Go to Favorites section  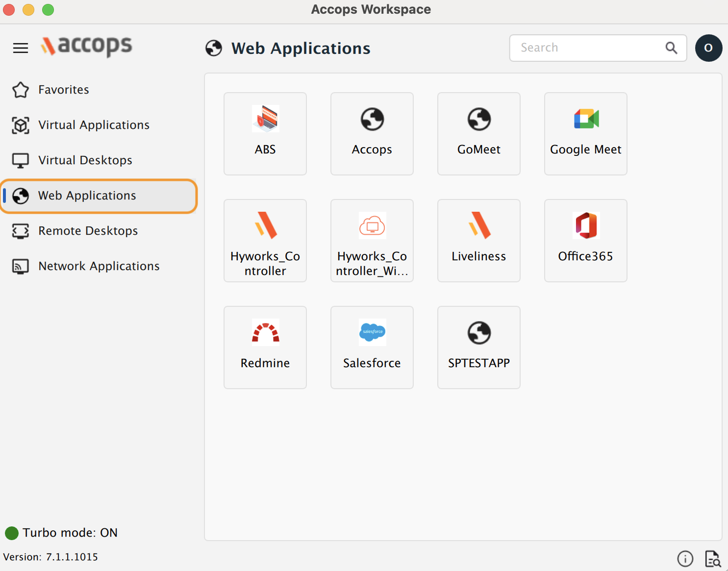click(64, 90)
